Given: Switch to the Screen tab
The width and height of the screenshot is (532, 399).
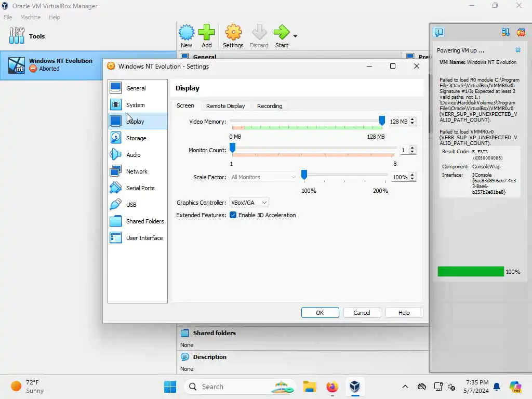Looking at the screenshot, I should point(185,105).
